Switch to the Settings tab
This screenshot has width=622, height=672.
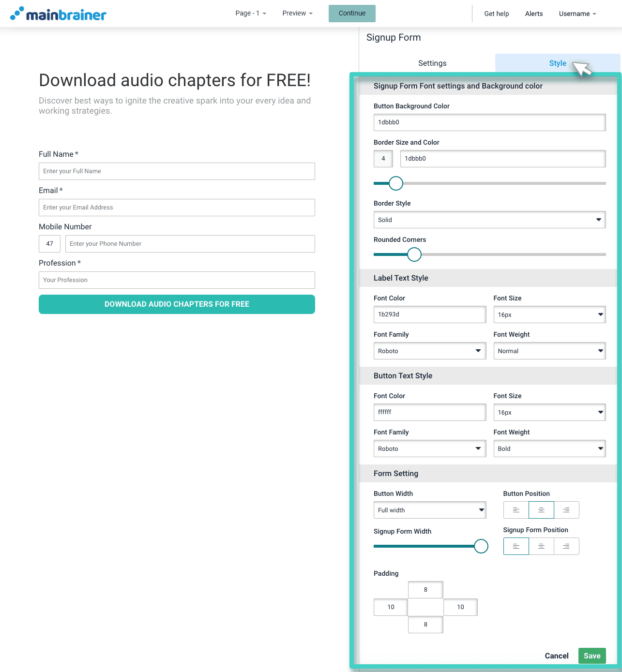(432, 63)
